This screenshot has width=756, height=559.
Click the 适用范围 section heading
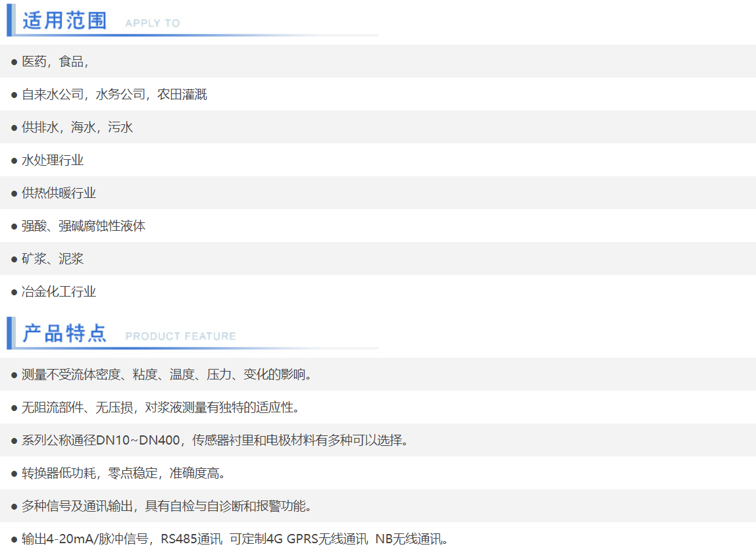tap(64, 20)
